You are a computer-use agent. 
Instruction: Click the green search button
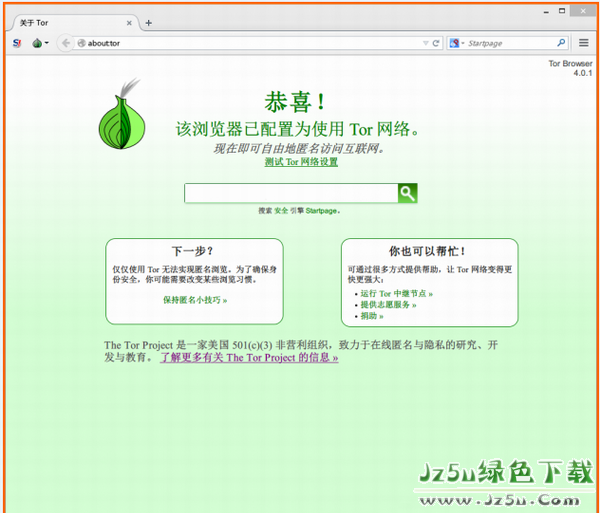408,193
